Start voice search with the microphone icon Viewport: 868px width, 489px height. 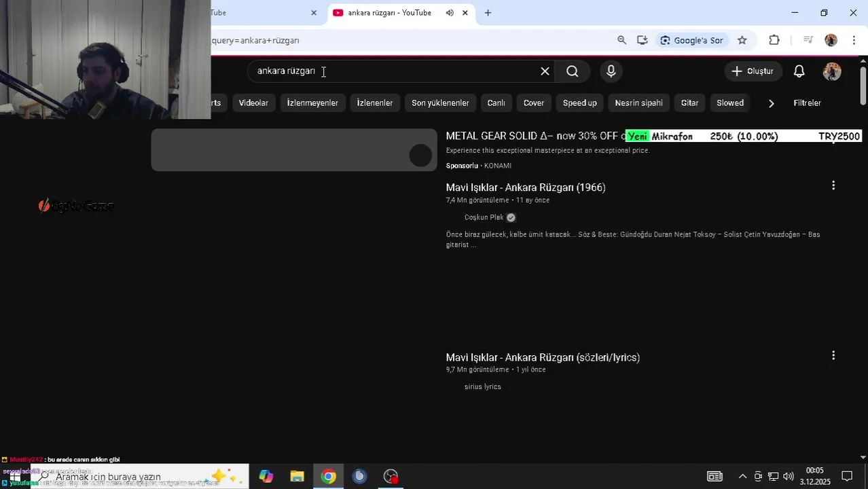click(x=611, y=71)
